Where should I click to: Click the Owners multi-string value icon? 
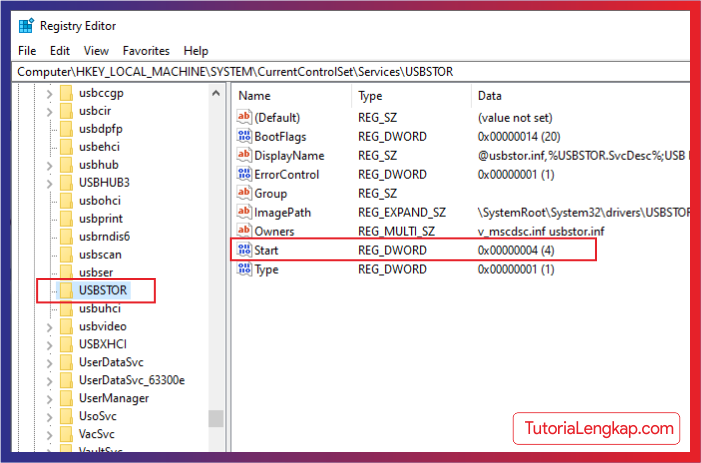tap(244, 231)
